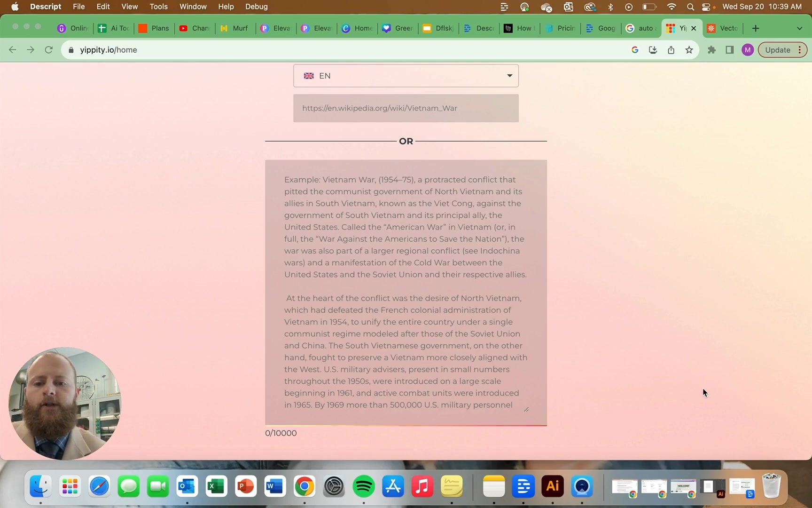This screenshot has width=812, height=508.
Task: Switch to the Plans tab
Action: point(154,28)
